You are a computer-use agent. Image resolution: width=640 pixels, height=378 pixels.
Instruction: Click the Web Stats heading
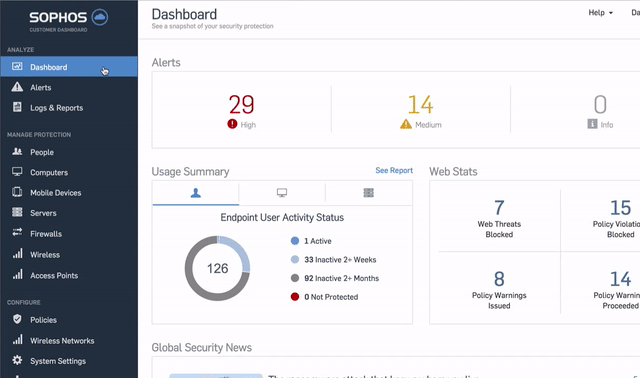pyautogui.click(x=453, y=171)
